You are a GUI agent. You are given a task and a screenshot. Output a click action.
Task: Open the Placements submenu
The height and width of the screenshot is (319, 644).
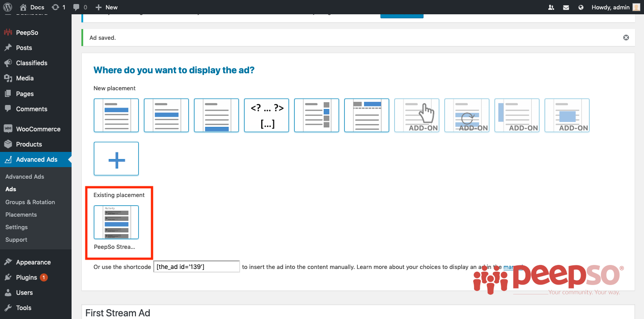coord(21,214)
